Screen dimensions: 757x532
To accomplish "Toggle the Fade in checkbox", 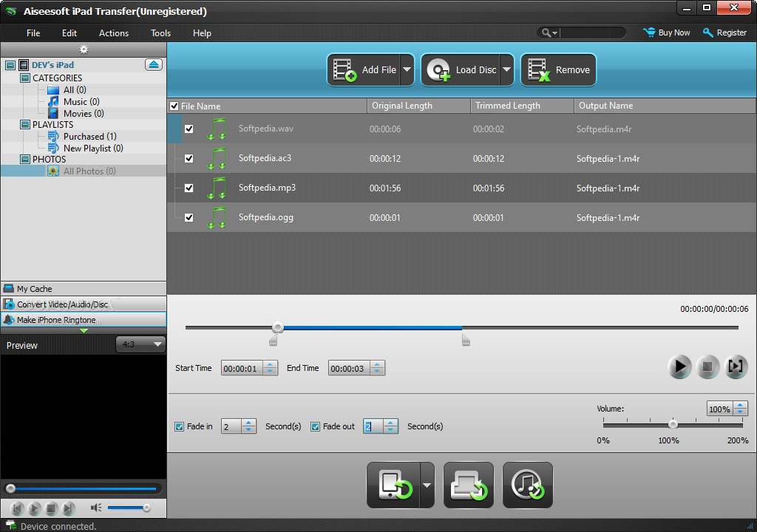I will click(x=179, y=427).
